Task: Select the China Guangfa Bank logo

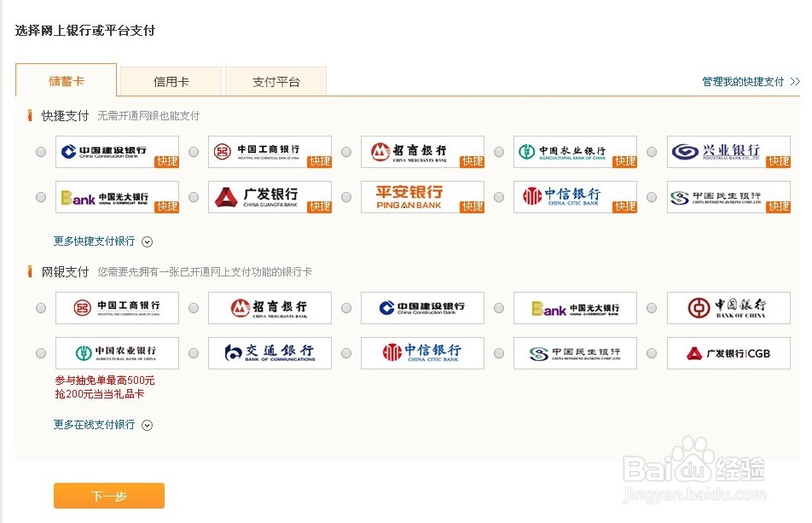Action: coord(270,197)
